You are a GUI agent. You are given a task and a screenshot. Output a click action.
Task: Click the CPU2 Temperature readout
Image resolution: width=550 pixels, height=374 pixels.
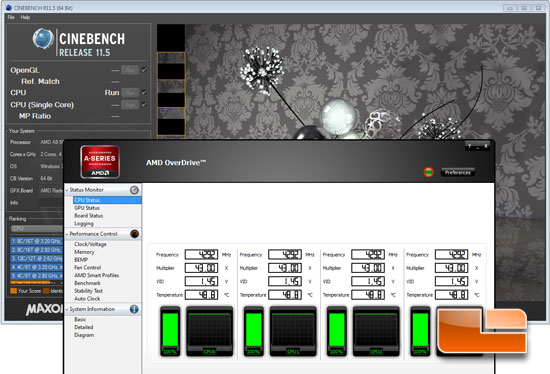pyautogui.click(x=368, y=295)
